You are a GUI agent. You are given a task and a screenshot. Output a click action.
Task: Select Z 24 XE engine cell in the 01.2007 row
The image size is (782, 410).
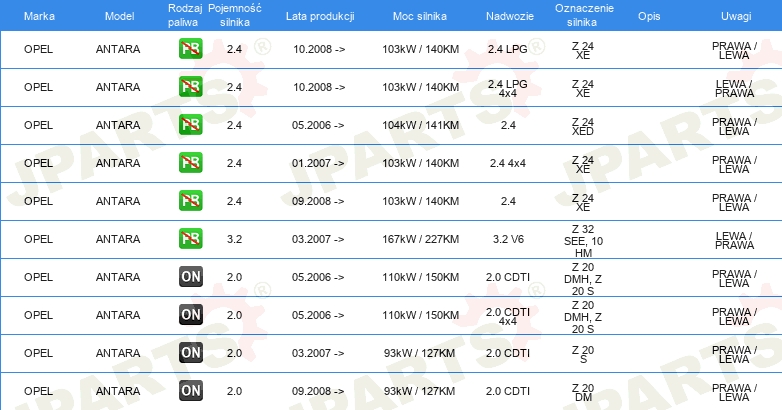tap(583, 165)
